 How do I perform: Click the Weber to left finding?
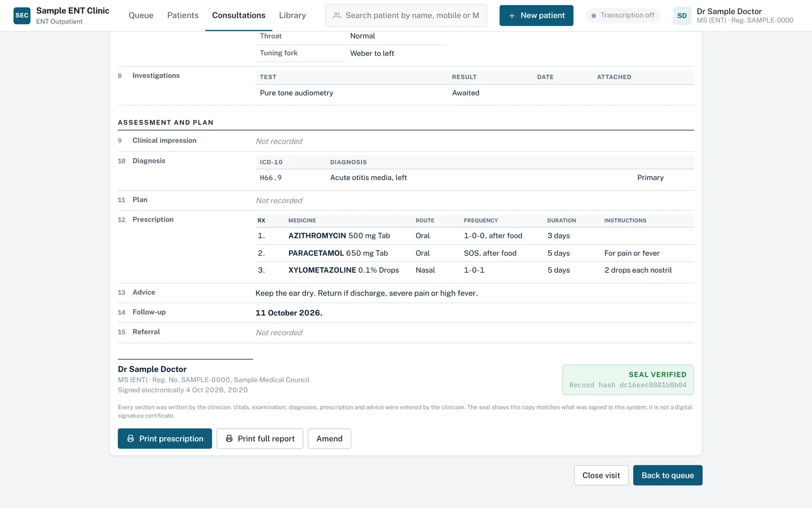(372, 53)
